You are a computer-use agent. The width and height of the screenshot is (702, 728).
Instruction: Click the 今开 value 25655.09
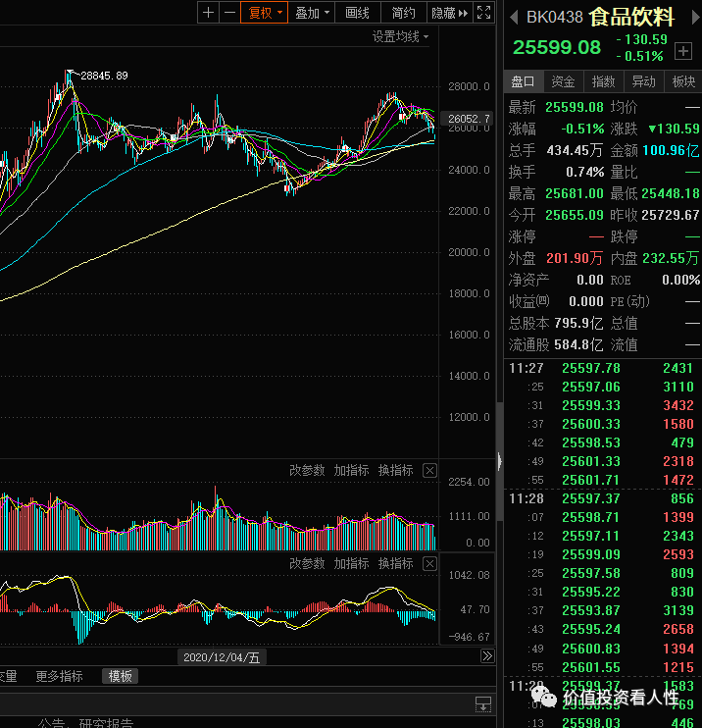pos(575,215)
